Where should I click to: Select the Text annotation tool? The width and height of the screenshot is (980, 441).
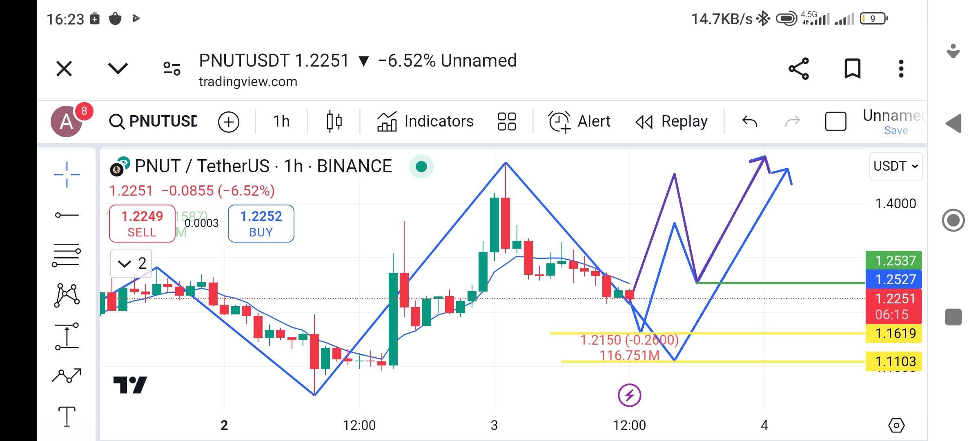[x=67, y=416]
